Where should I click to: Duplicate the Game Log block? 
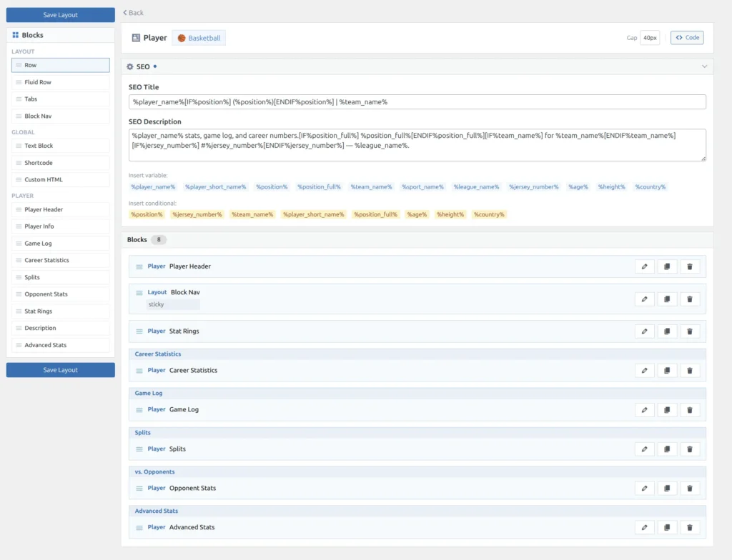[x=667, y=410]
